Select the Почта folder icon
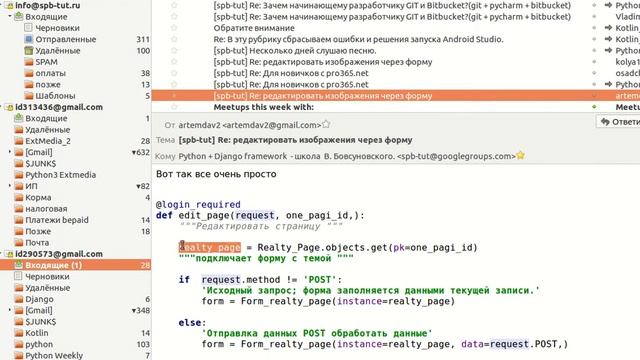Image resolution: width=640 pixels, height=360 pixels. tap(18, 242)
